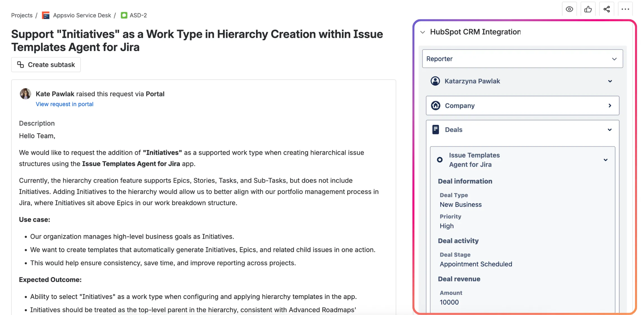Click the watch (eye) icon

(570, 9)
